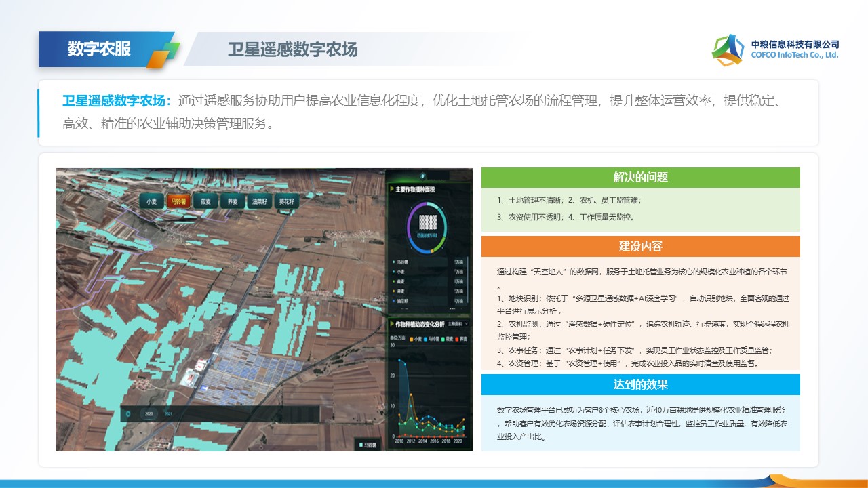Switch to the 油菜籽 crop layer
The width and height of the screenshot is (868, 488).
(x=258, y=201)
